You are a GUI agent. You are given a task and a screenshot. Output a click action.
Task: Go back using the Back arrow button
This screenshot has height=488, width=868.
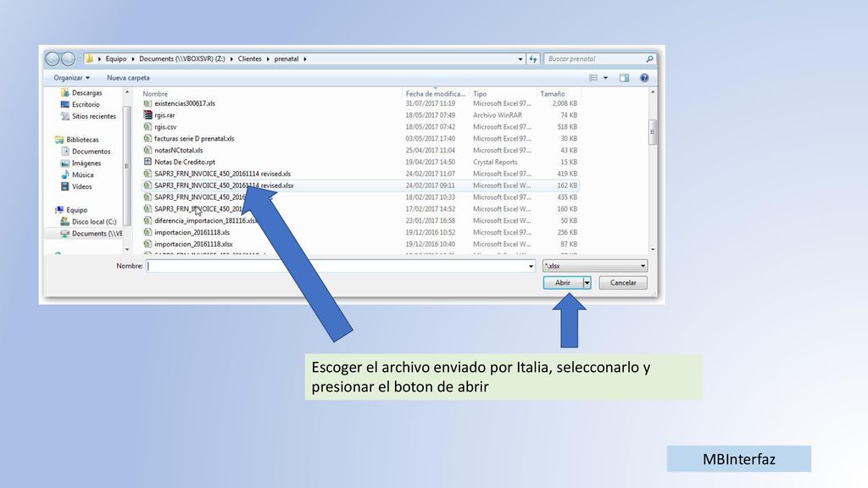[53, 58]
